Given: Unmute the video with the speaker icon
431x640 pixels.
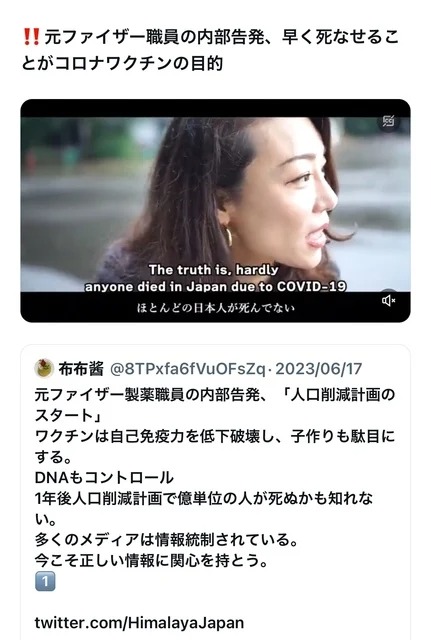Looking at the screenshot, I should click(x=389, y=301).
